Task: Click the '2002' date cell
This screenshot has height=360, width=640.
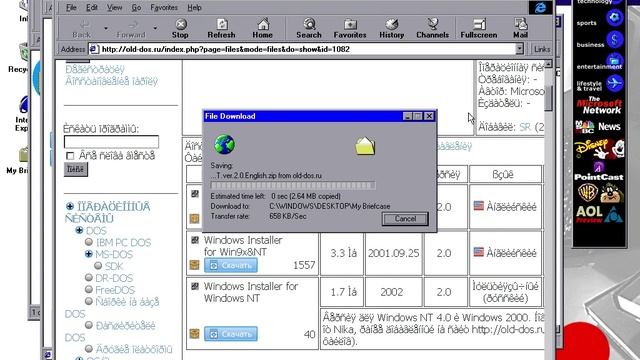Action: [392, 292]
